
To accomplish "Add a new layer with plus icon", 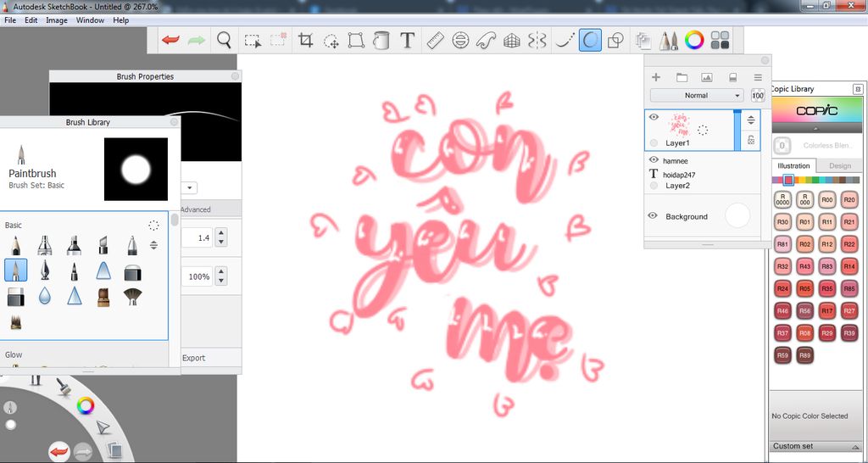I will [656, 77].
